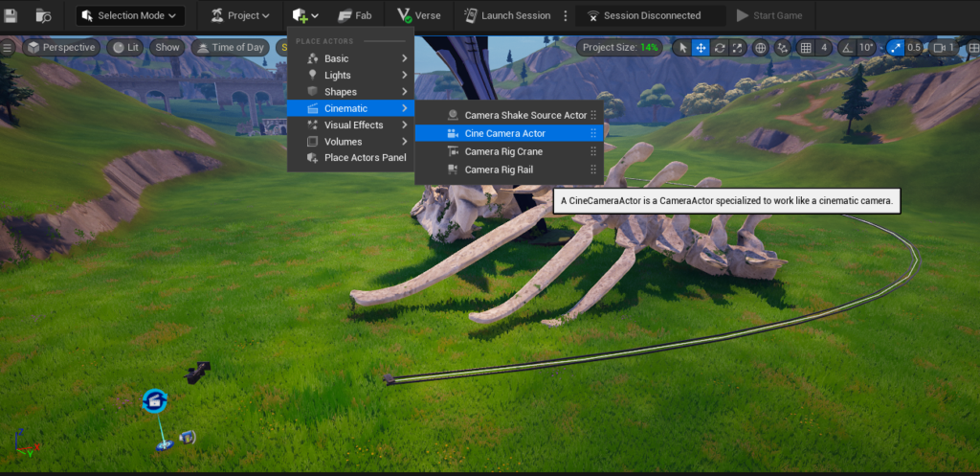Choose Camera Rig Crane
980x476 pixels.
point(509,151)
